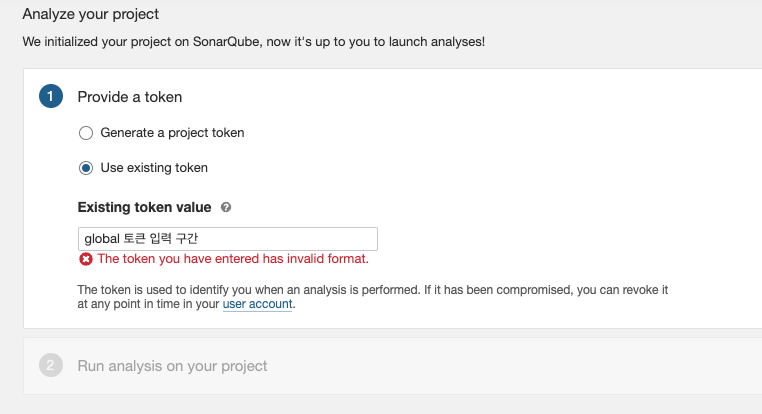Click the "at any point in time in your" text
The height and width of the screenshot is (414, 762).
[148, 304]
